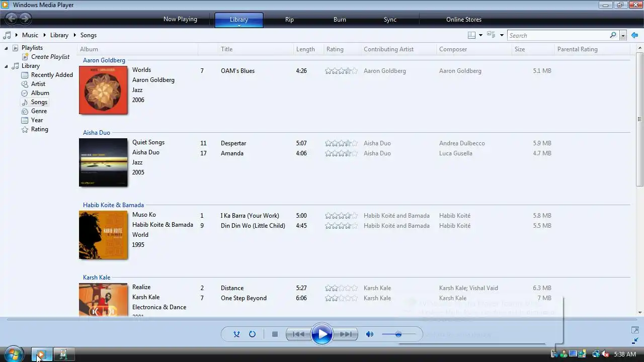The height and width of the screenshot is (362, 644).
Task: Stop playback with the Stop button
Action: tap(275, 334)
